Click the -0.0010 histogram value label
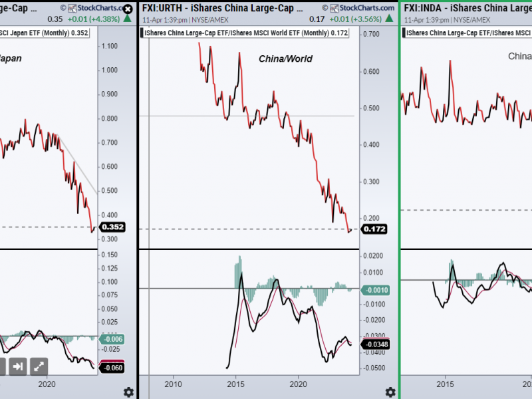 pyautogui.click(x=376, y=290)
